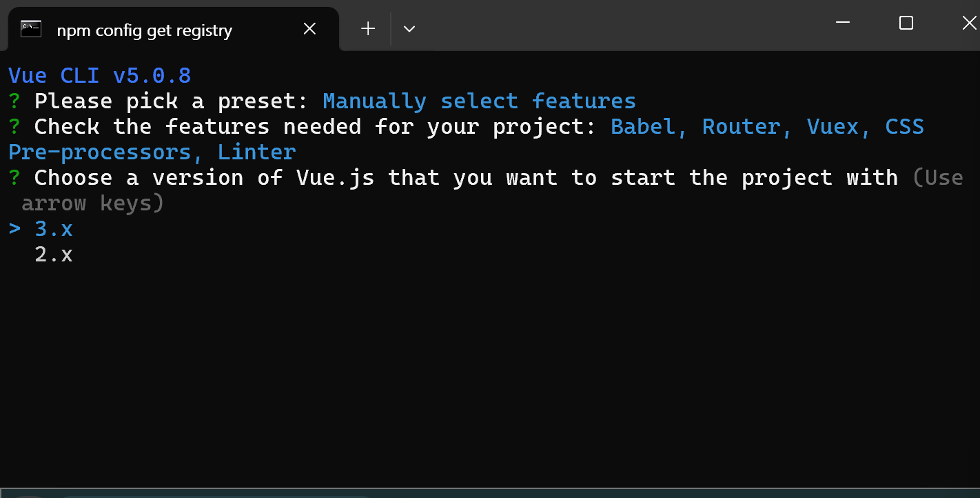Click the Manually select features answer

479,101
